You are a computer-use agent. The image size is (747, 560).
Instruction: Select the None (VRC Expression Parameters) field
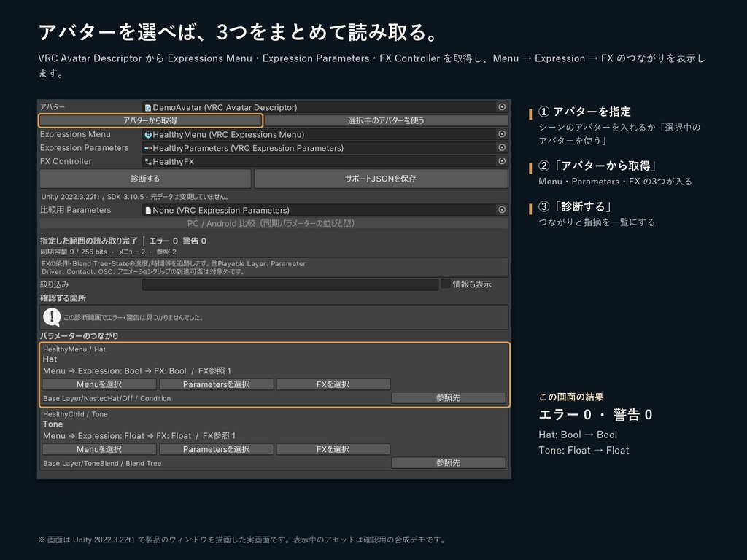click(x=325, y=210)
